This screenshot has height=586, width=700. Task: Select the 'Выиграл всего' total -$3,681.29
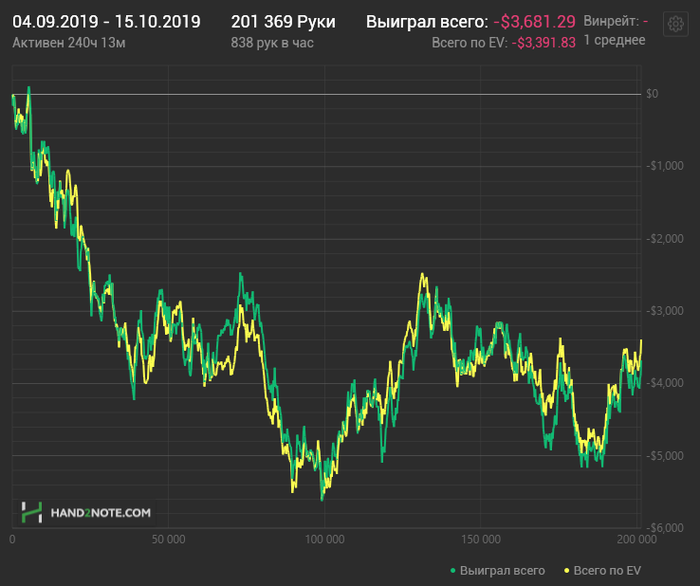click(x=534, y=21)
